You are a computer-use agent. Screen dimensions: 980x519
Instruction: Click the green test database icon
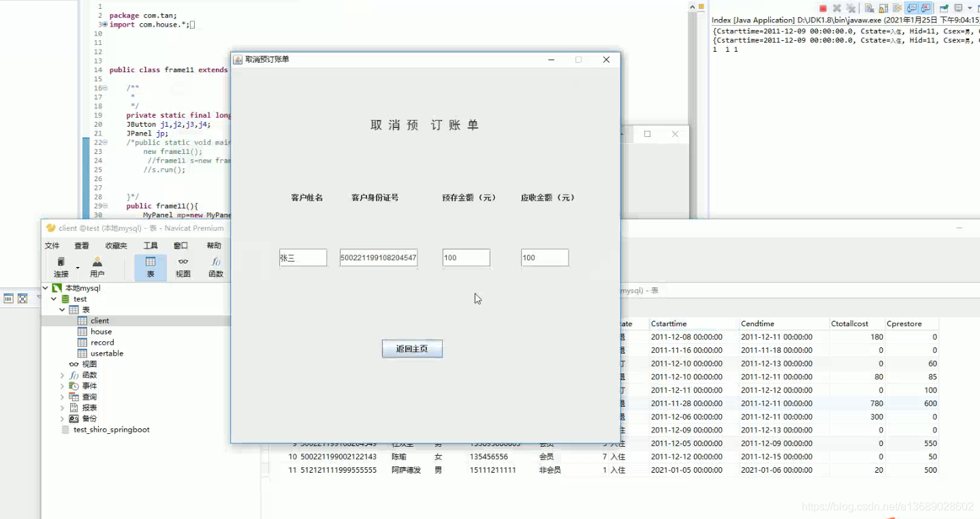coord(65,299)
